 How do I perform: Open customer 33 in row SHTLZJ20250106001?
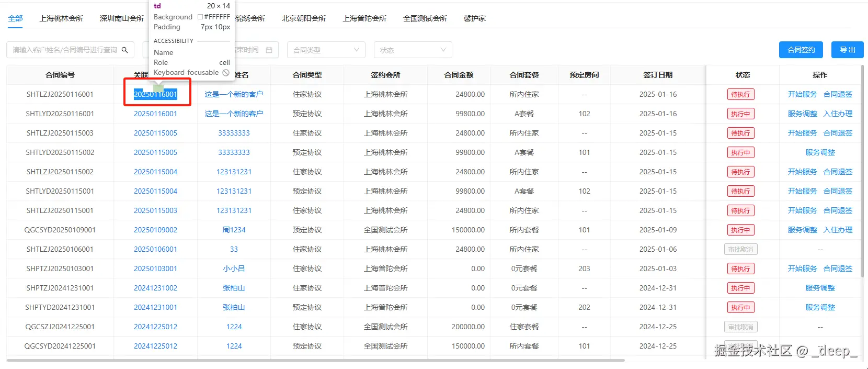(x=234, y=249)
